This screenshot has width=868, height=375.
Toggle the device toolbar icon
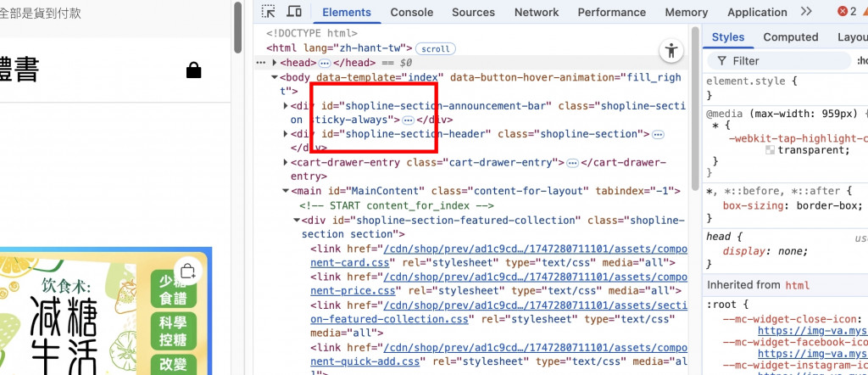click(x=294, y=11)
